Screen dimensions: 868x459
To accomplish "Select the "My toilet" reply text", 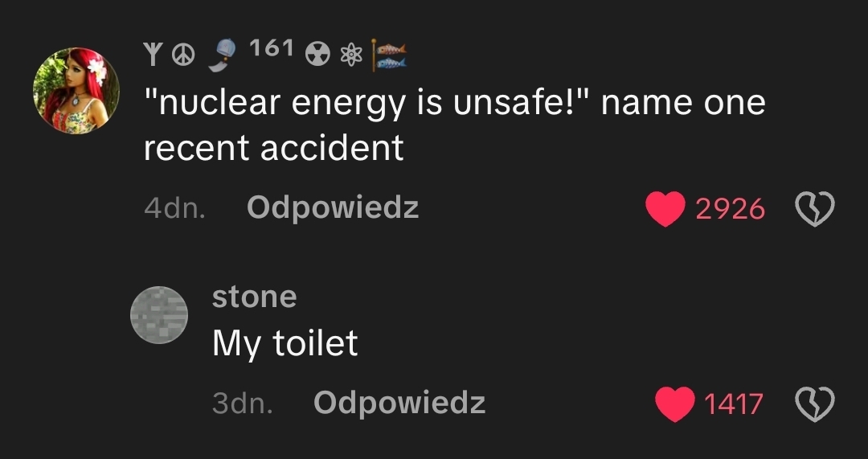I will [285, 343].
